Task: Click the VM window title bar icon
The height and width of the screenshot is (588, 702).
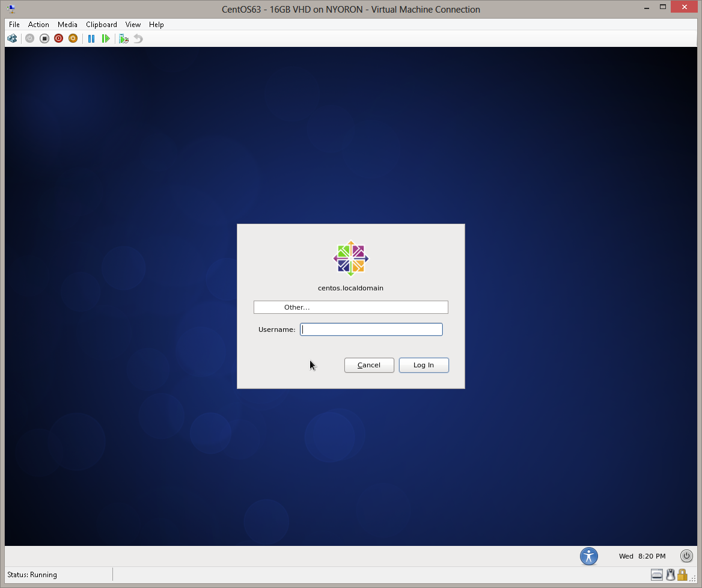Action: pos(11,9)
